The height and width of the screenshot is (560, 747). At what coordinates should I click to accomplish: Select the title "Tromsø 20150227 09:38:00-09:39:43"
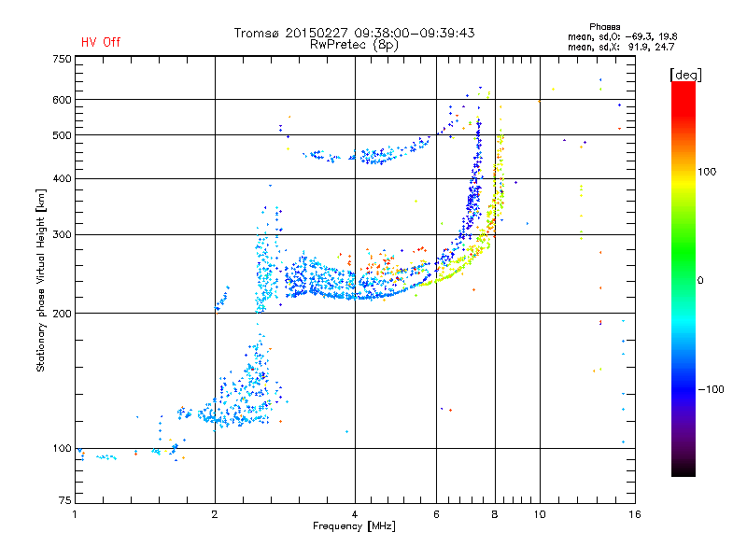354,33
